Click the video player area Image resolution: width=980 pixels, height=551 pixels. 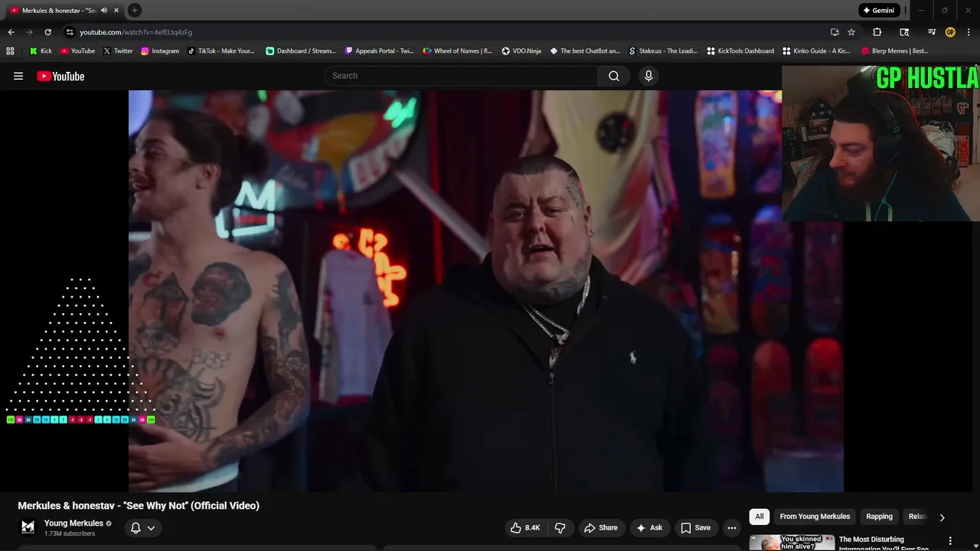coord(486,291)
